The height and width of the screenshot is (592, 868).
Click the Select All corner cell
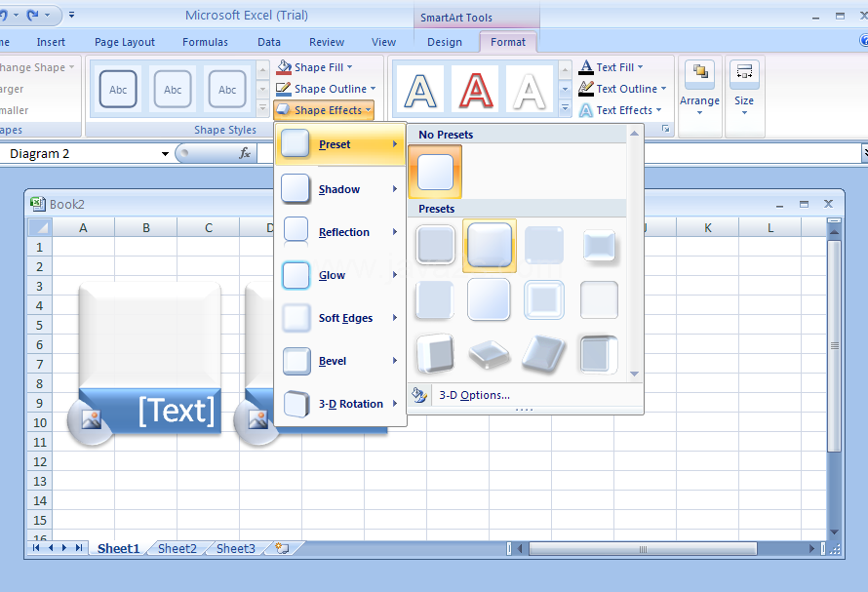point(39,227)
